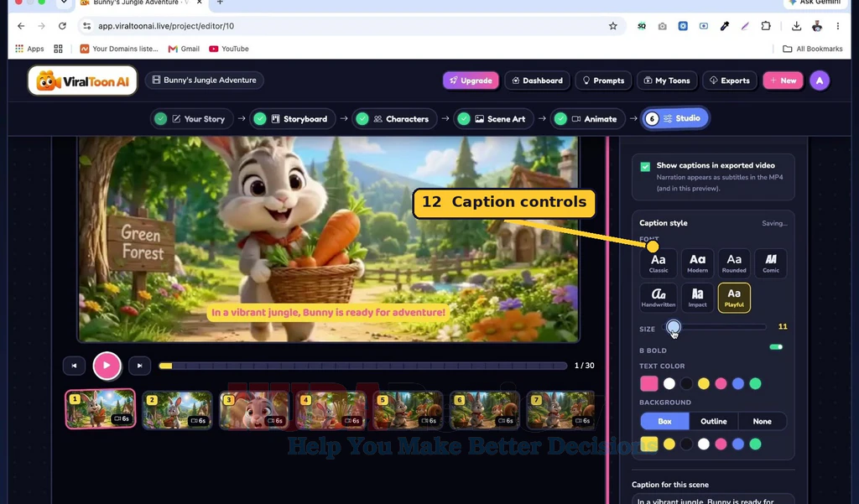Select scene 7 thumbnail
Screen dimensions: 859x504
click(x=560, y=409)
